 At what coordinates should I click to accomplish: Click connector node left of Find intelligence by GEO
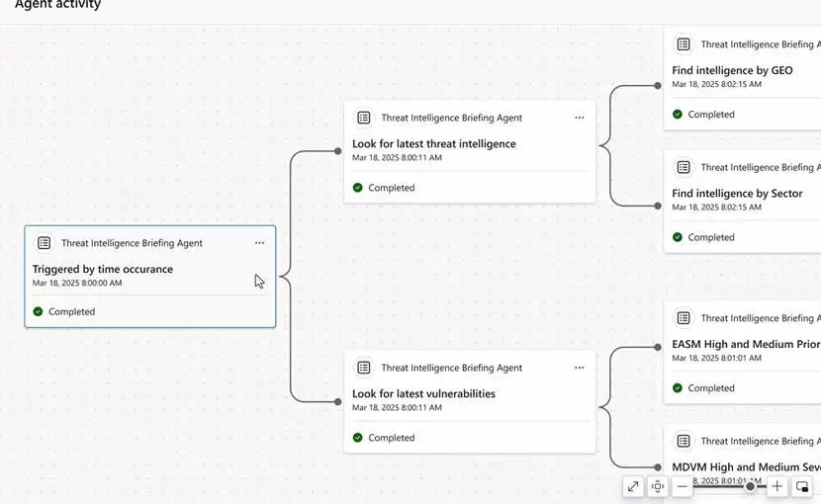658,86
